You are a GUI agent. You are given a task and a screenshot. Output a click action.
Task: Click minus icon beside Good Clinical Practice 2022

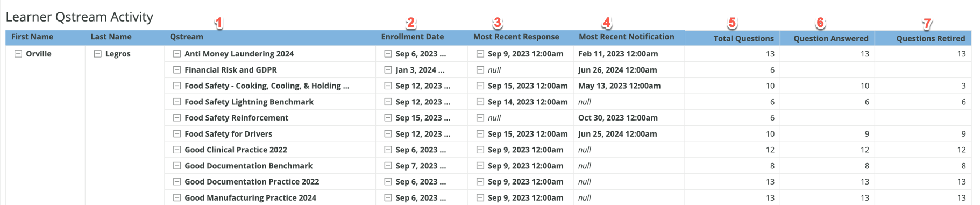point(177,150)
